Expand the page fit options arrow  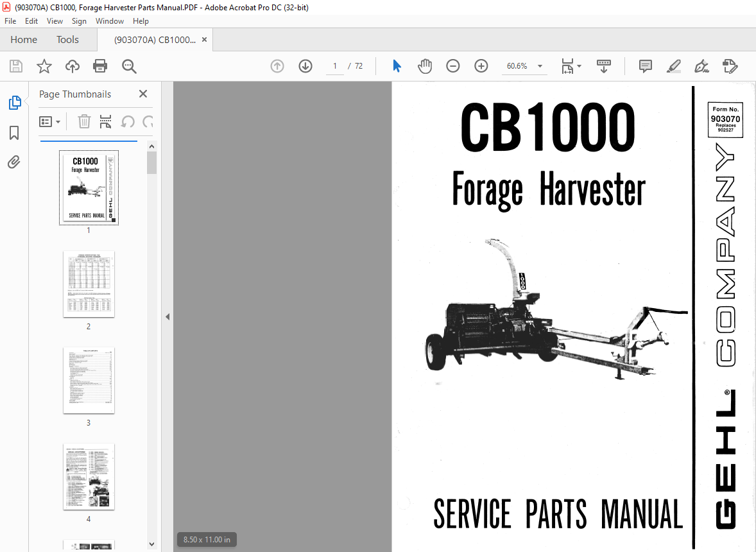coord(579,66)
